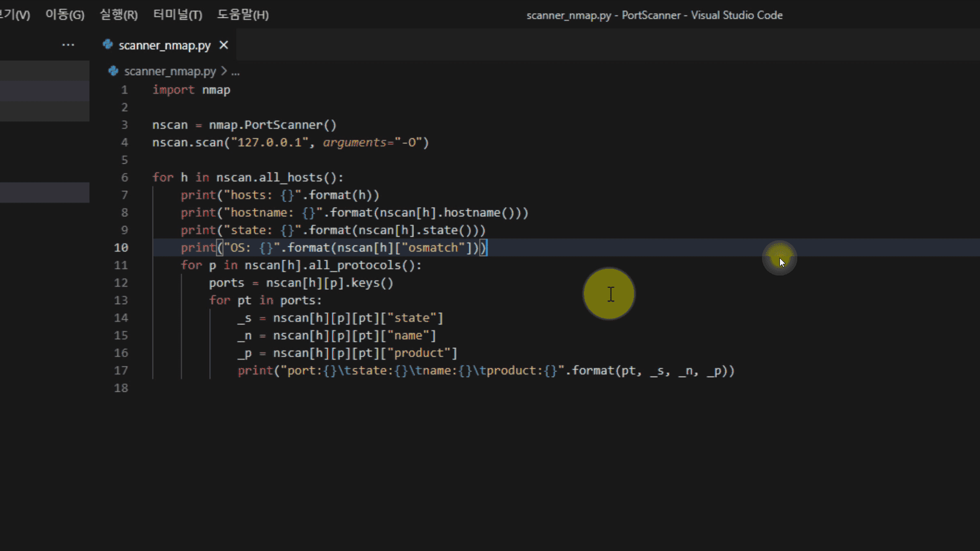Select line number 10 in the gutter
The height and width of the screenshot is (551, 980).
pos(121,247)
